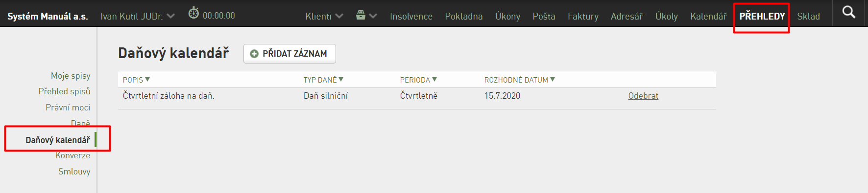Open the printer-like tray icon menu

361,15
